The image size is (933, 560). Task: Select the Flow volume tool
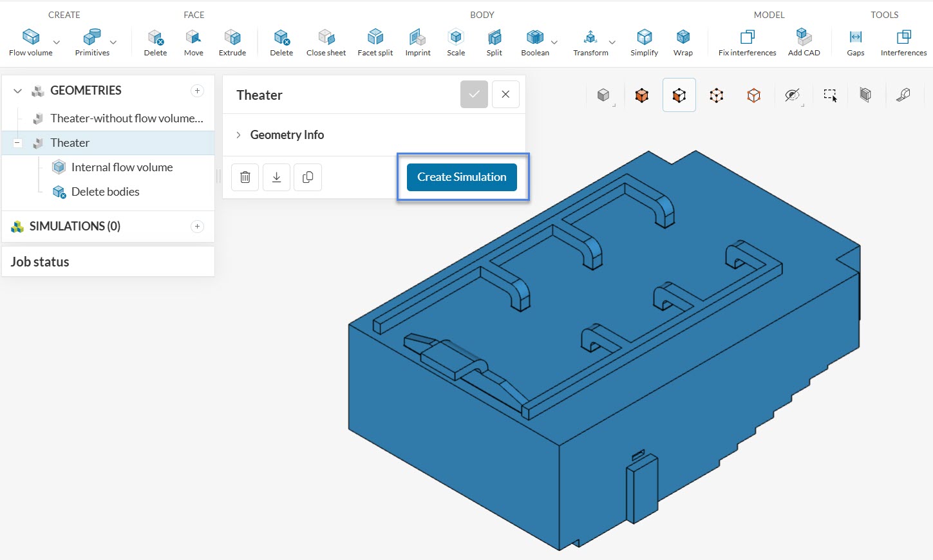(x=31, y=42)
